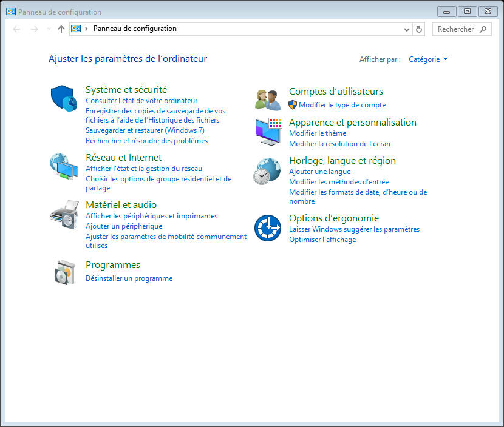Open the Horloge, langue et région clock icon
The height and width of the screenshot is (427, 504).
point(267,171)
